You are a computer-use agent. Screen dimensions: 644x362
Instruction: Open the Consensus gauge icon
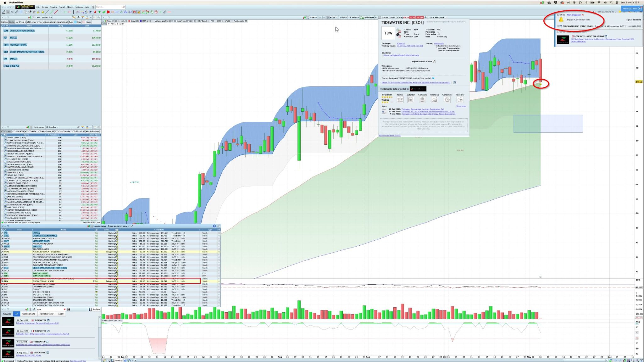click(447, 100)
